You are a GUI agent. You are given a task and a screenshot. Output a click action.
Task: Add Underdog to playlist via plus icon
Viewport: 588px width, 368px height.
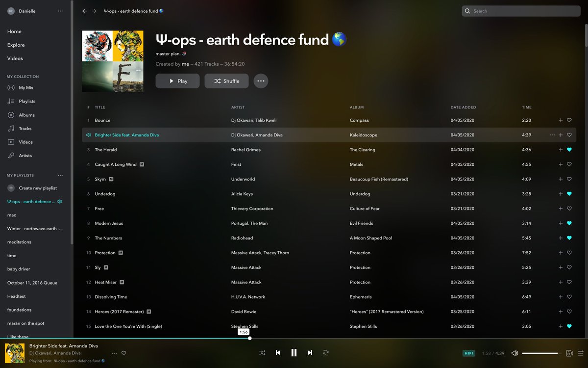(x=561, y=194)
